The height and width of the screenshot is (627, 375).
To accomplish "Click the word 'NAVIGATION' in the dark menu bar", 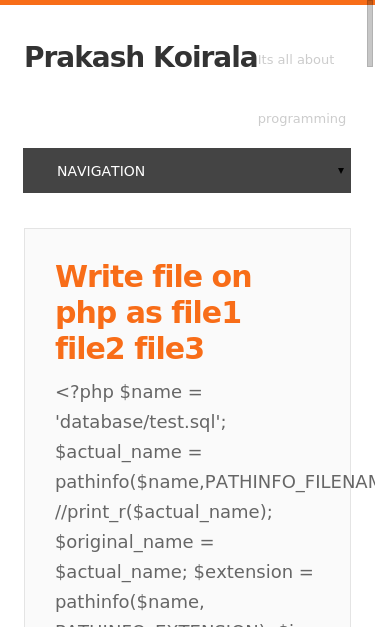I will [101, 171].
